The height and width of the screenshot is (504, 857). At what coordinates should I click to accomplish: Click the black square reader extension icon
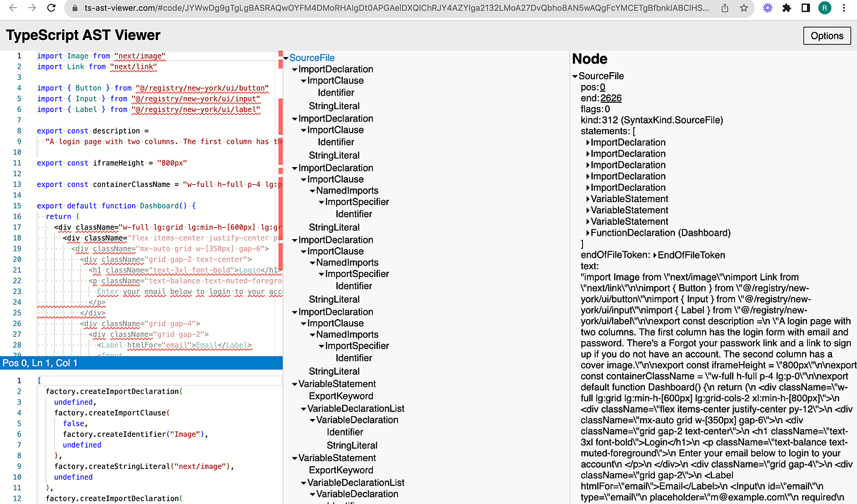click(806, 8)
